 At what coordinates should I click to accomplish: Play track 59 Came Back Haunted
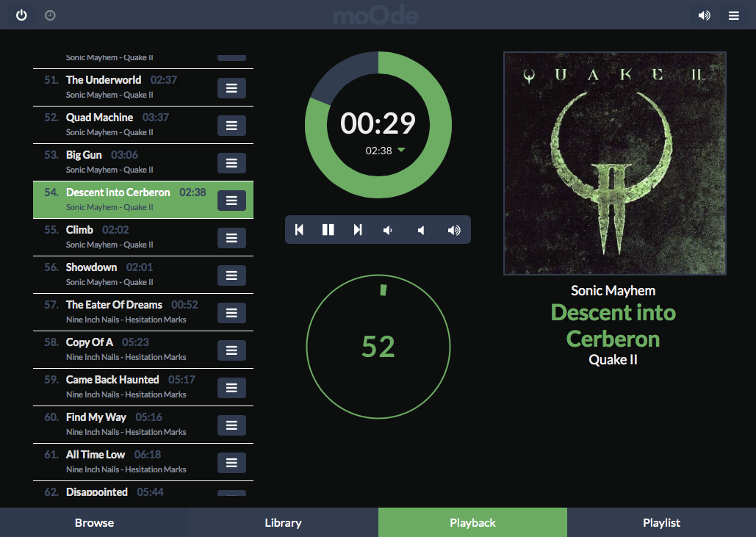point(143,387)
